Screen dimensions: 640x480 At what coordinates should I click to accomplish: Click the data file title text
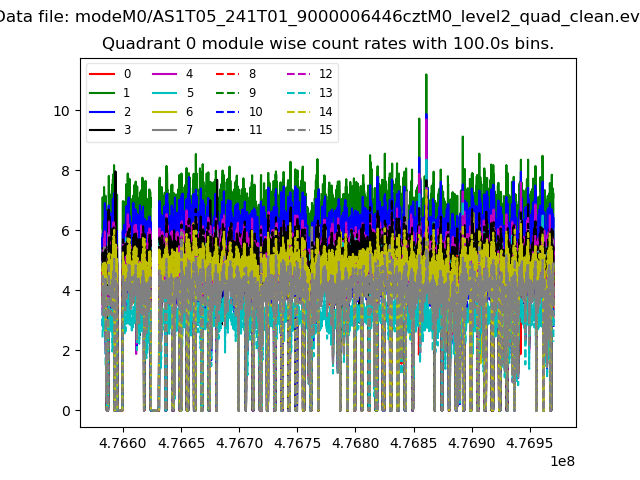click(x=320, y=17)
